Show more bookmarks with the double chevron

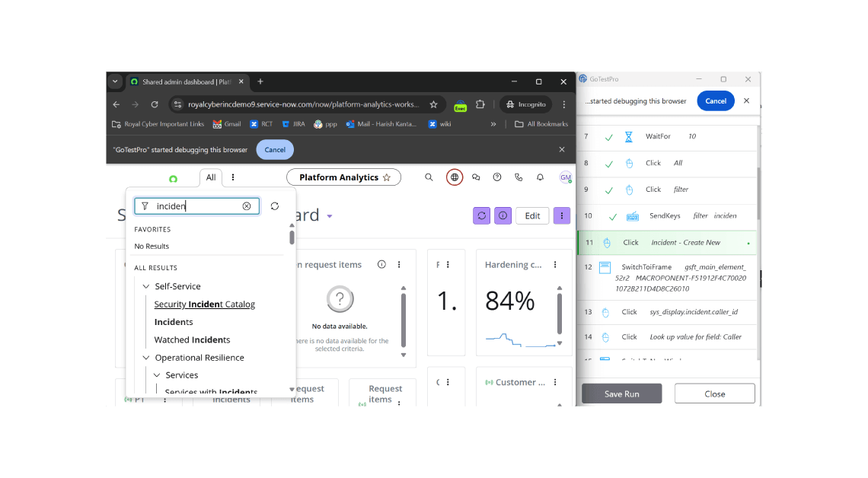pos(493,124)
